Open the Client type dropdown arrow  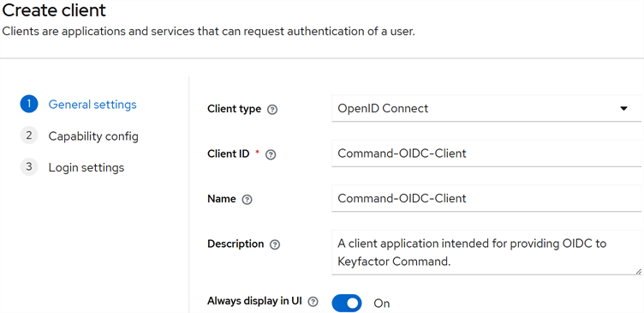(x=623, y=109)
